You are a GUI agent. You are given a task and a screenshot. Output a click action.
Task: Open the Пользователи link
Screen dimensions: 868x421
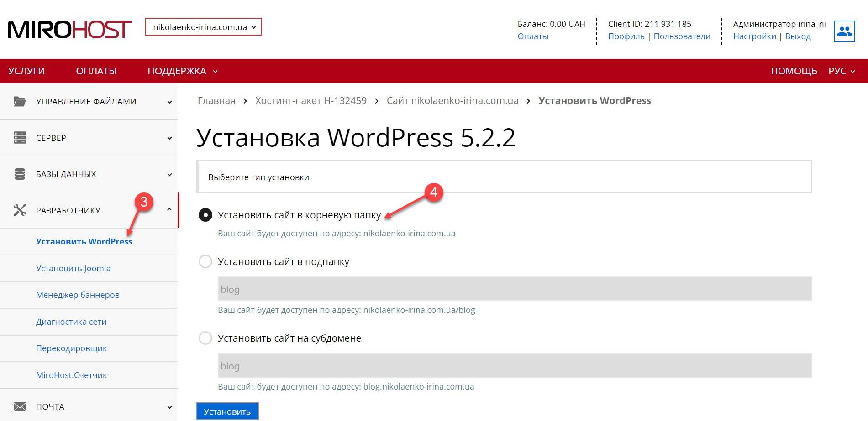click(682, 36)
